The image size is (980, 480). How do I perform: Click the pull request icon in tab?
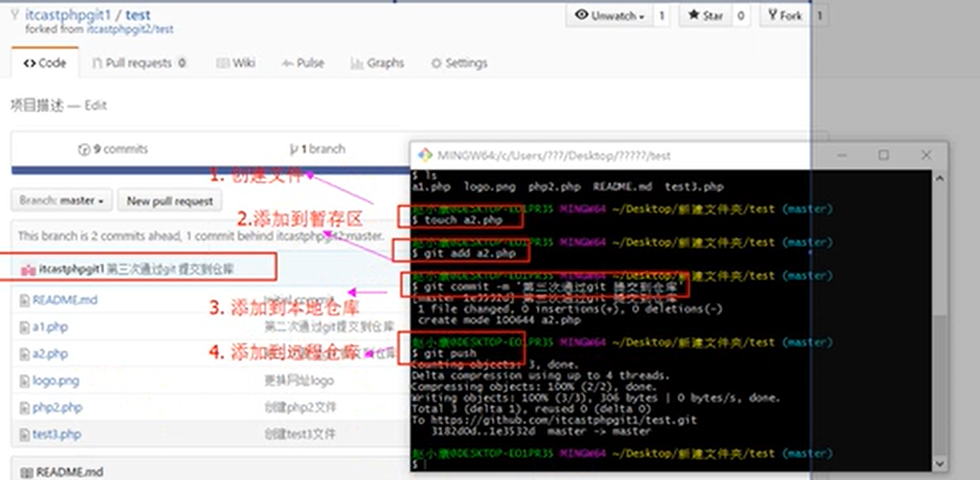[x=97, y=63]
